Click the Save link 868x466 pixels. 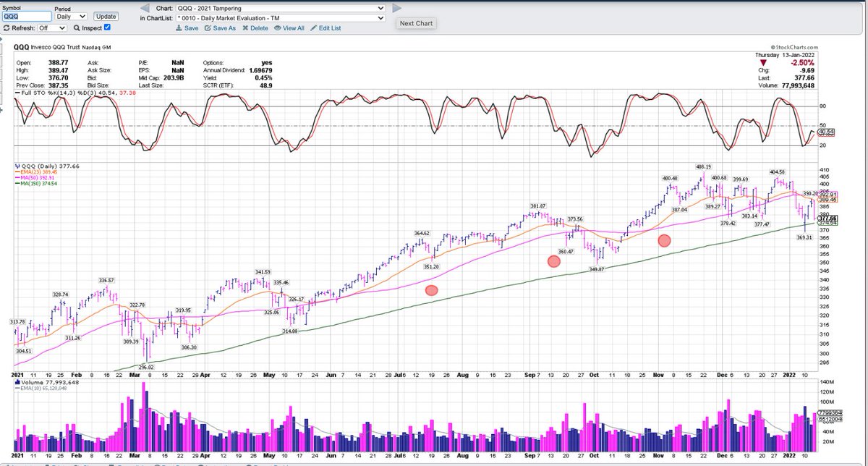tap(187, 28)
